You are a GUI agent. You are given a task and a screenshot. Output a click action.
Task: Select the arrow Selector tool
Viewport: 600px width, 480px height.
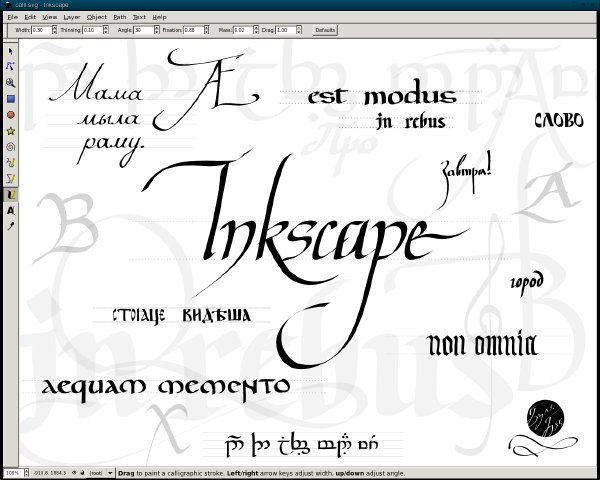(x=10, y=50)
